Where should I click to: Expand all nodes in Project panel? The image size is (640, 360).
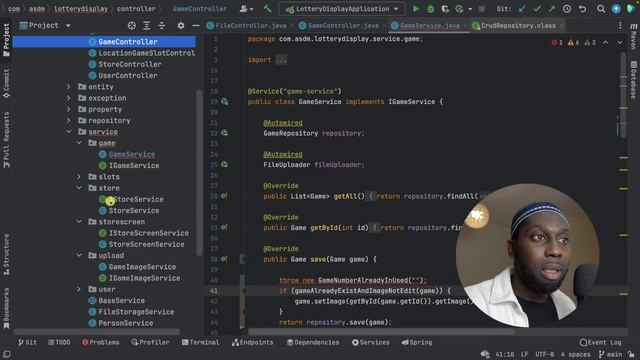(147, 25)
